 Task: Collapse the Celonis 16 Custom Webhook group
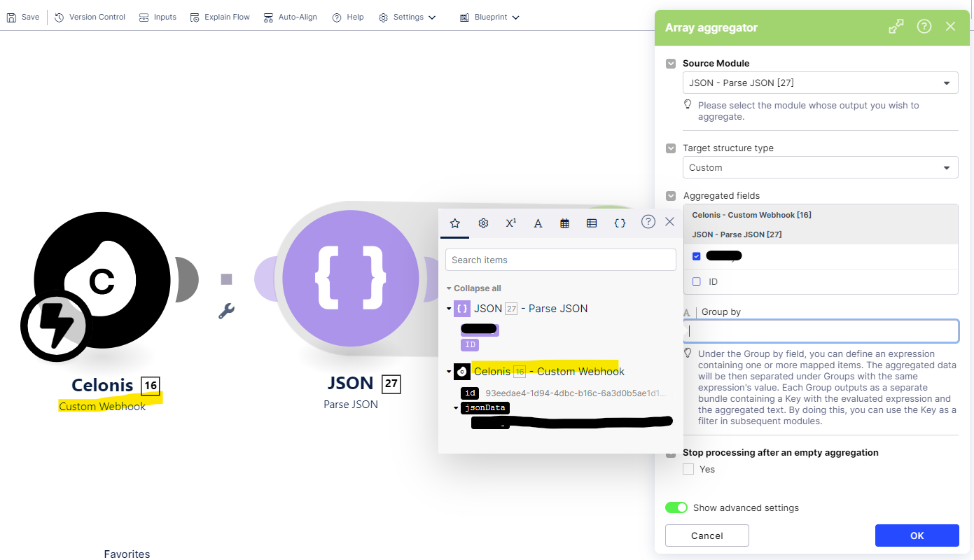449,372
